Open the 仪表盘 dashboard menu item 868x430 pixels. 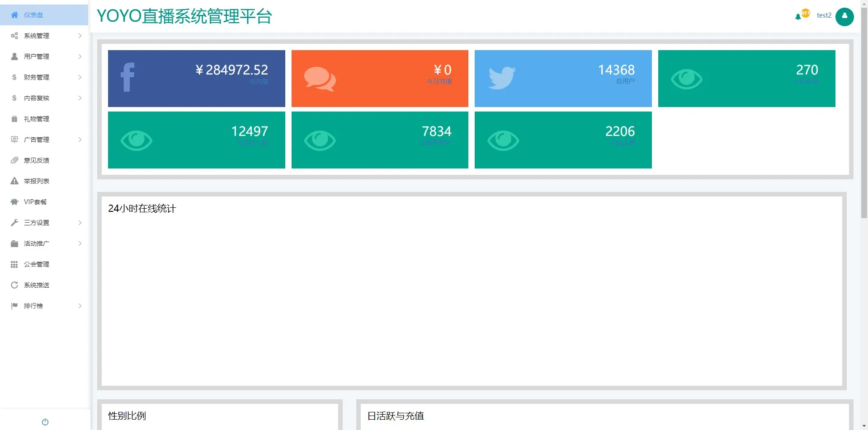(x=44, y=15)
